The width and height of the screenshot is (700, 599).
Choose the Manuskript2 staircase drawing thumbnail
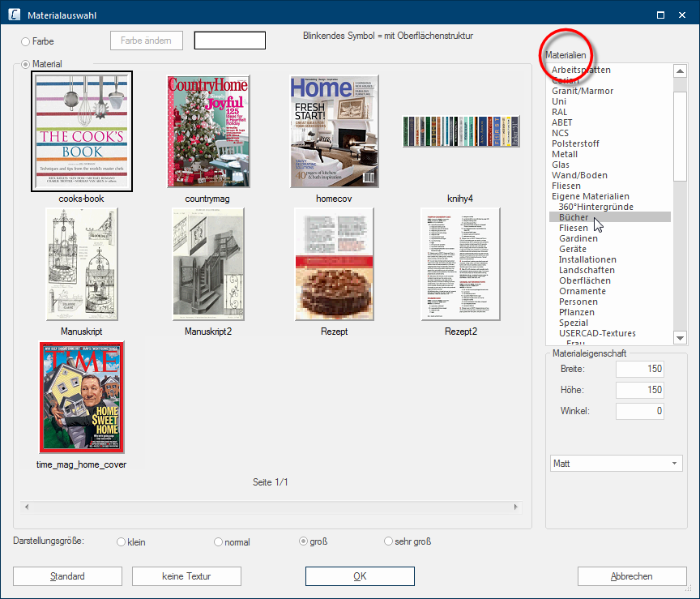coord(208,264)
